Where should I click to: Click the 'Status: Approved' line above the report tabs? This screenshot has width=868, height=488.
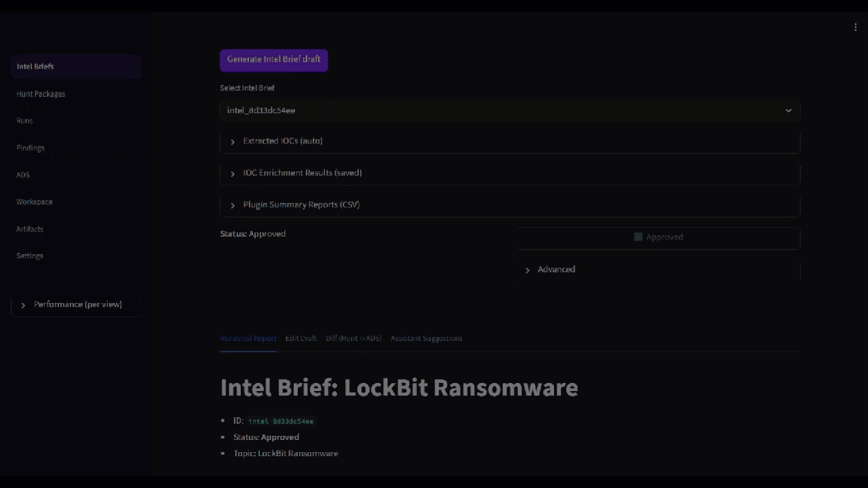253,234
